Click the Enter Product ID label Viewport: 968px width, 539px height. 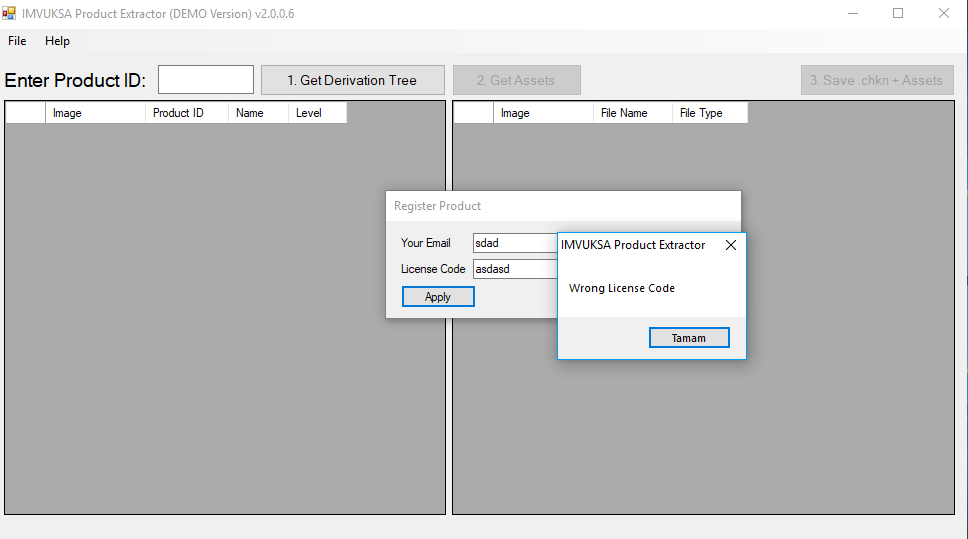click(x=75, y=80)
